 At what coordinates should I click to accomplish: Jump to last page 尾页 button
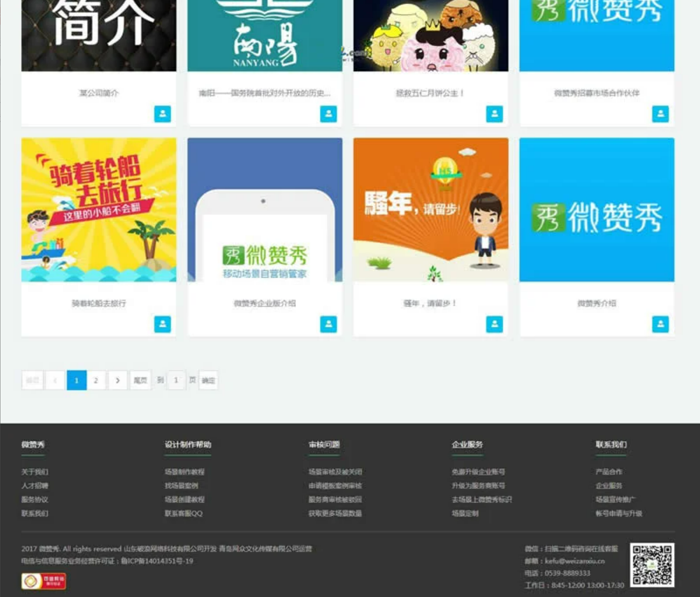(x=140, y=381)
